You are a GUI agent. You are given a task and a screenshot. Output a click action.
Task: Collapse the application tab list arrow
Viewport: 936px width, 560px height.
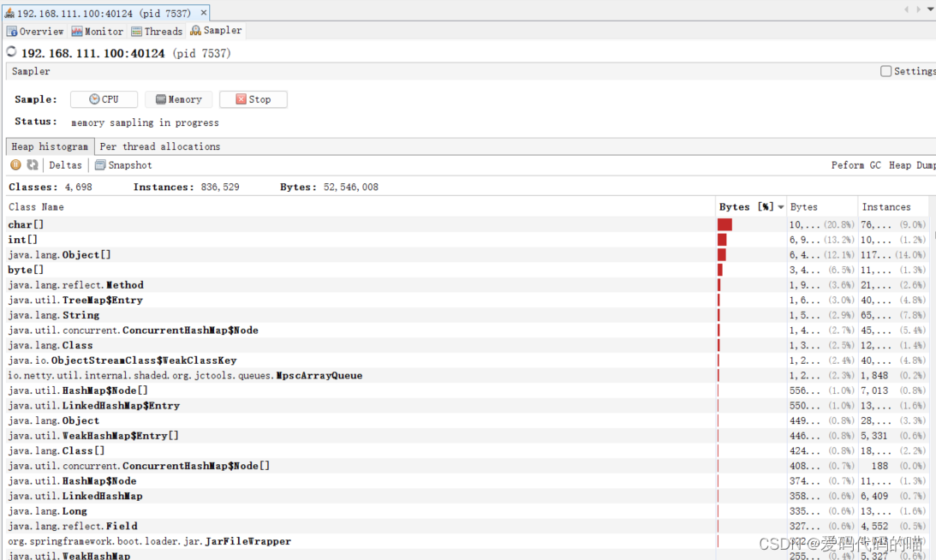[906, 9]
